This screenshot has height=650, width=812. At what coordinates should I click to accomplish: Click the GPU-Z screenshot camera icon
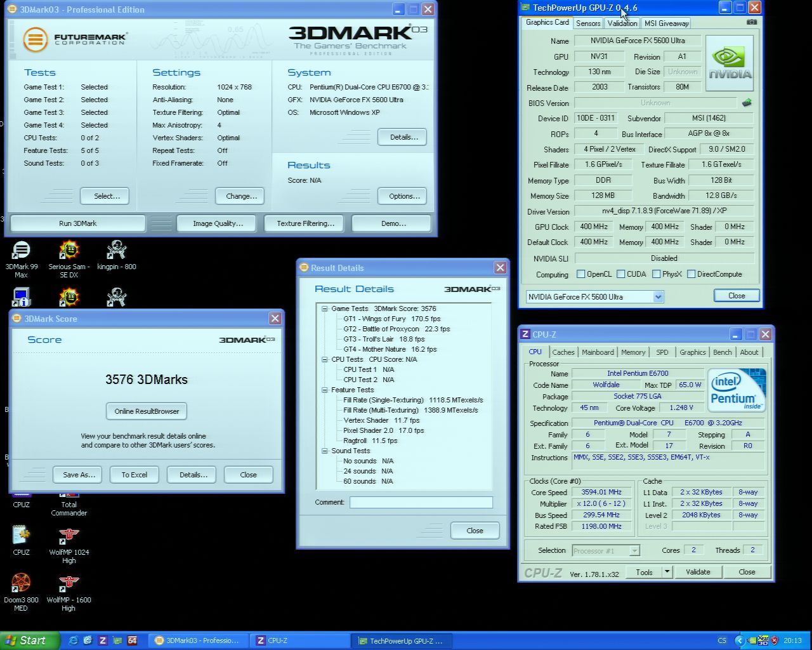click(752, 22)
